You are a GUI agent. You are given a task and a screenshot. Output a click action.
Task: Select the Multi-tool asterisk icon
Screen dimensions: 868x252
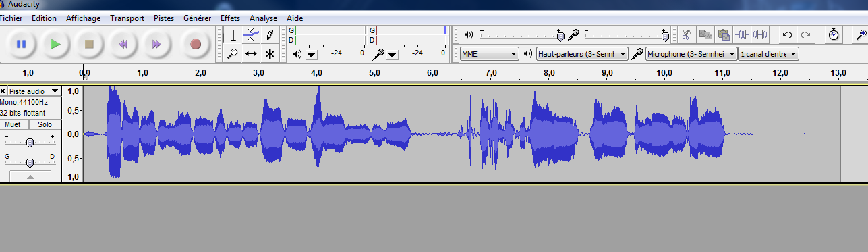[269, 53]
